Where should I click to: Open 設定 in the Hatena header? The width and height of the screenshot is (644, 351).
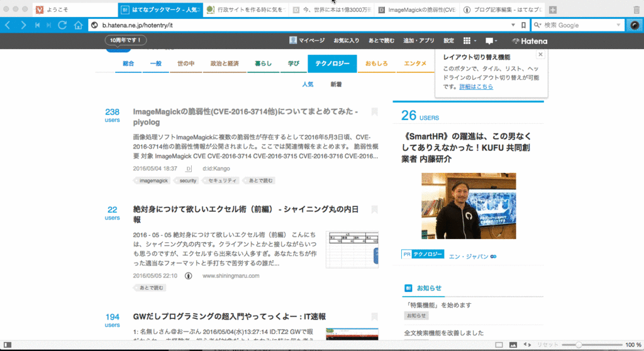coord(448,40)
